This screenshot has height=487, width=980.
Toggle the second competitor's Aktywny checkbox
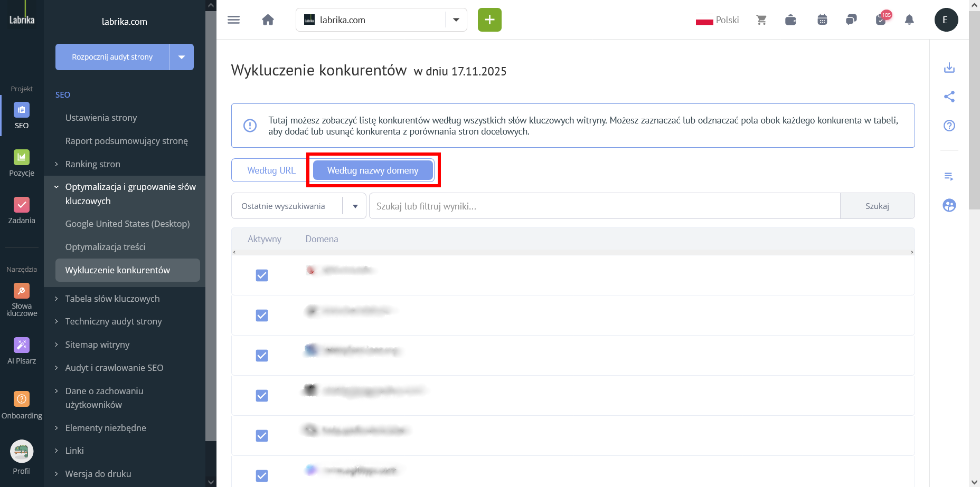pos(262,316)
